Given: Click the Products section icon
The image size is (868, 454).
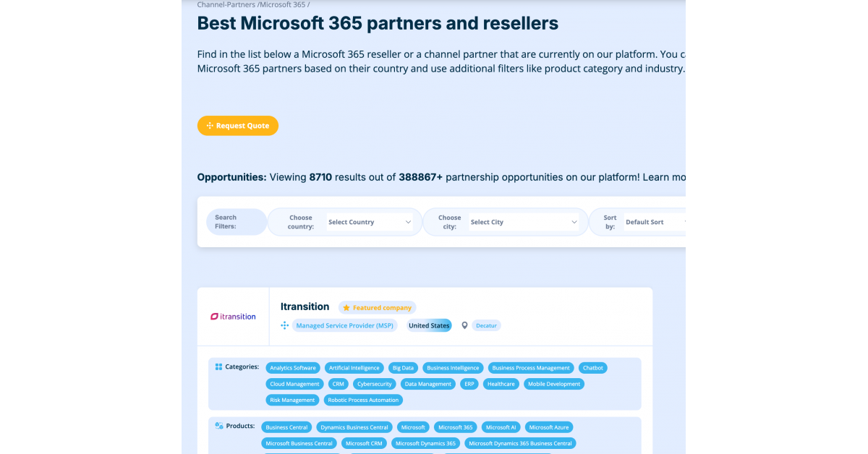Looking at the screenshot, I should point(218,426).
